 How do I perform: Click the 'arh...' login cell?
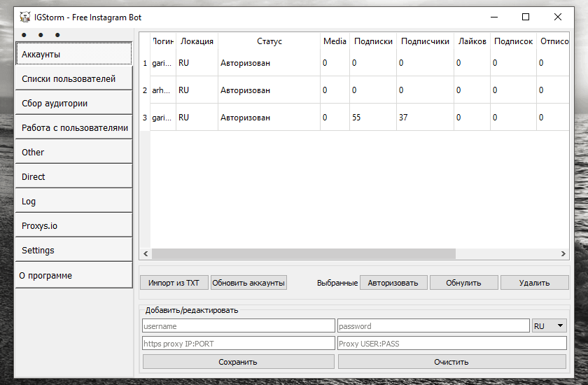tap(163, 90)
